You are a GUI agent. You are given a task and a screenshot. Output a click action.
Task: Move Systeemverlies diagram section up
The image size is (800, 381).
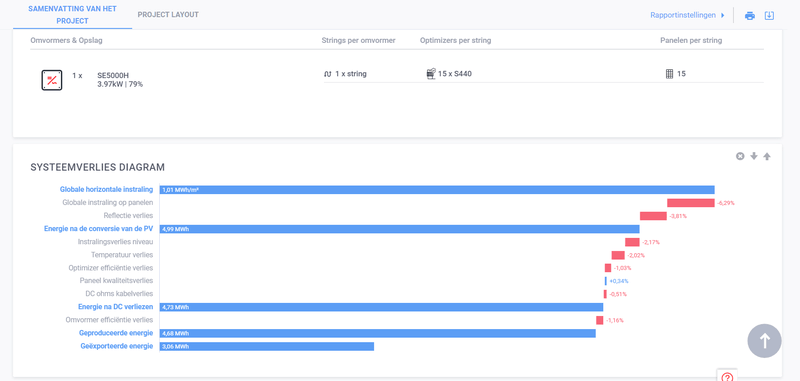[767, 156]
